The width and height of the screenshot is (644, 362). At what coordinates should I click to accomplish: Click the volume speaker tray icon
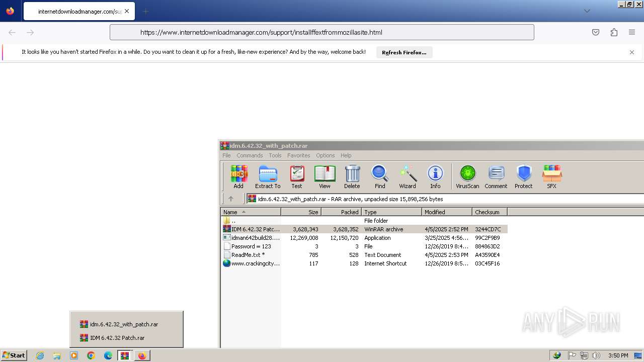[x=596, y=355]
